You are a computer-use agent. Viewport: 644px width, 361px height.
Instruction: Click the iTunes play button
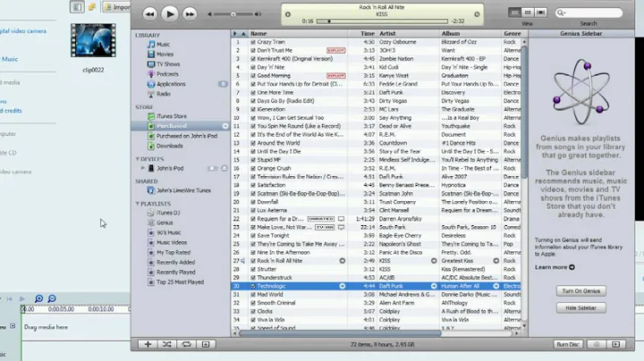(170, 14)
